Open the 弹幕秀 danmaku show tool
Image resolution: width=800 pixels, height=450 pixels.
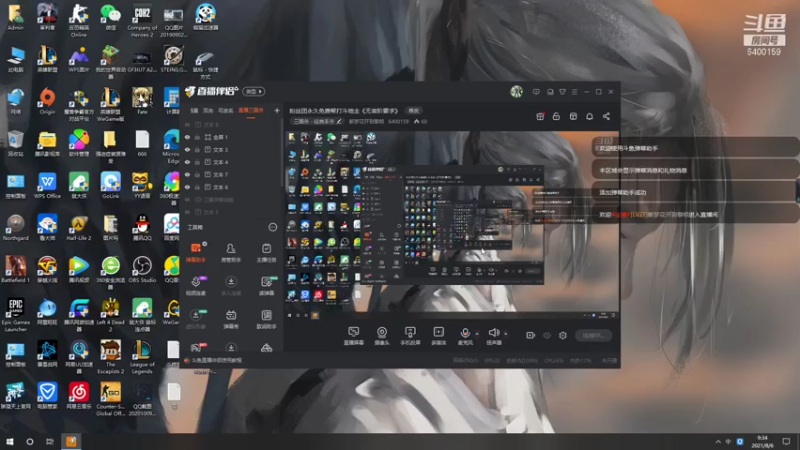pyautogui.click(x=231, y=319)
